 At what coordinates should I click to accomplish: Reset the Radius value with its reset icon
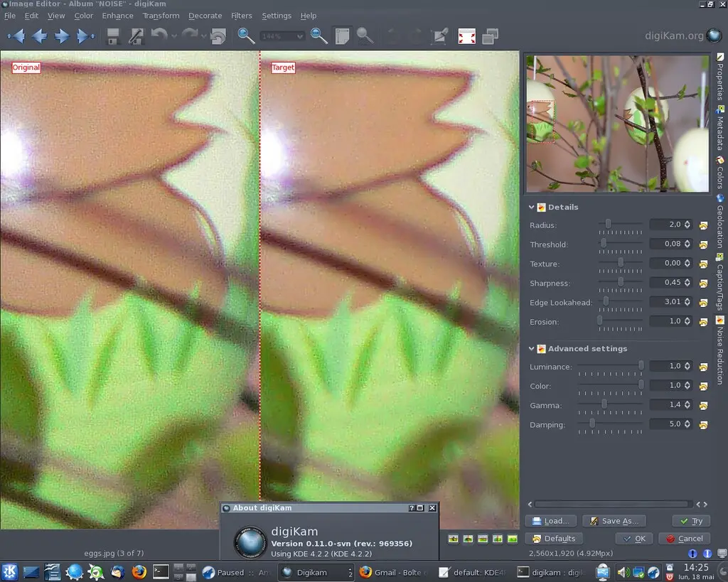pyautogui.click(x=703, y=225)
